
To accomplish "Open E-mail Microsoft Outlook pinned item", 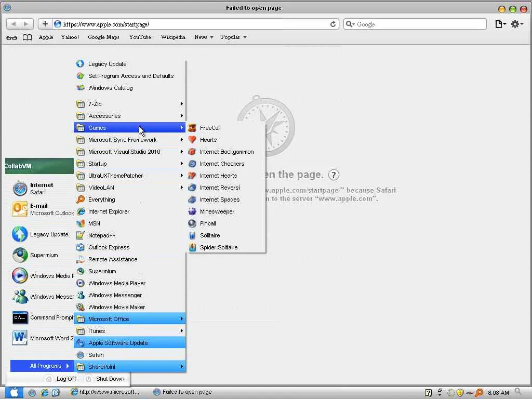I will pyautogui.click(x=42, y=209).
